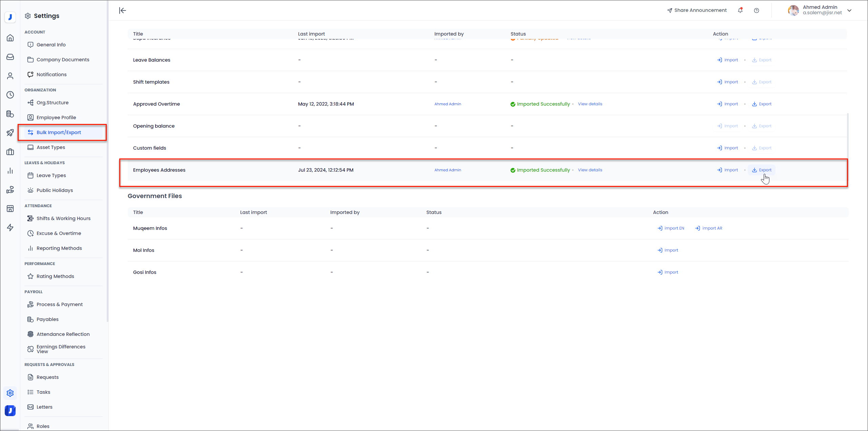
Task: Click import AR for Muqeem Infos
Action: [x=708, y=228]
